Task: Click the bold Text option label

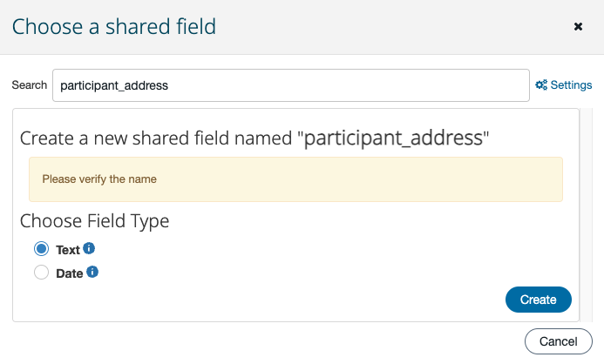Action: click(x=68, y=250)
